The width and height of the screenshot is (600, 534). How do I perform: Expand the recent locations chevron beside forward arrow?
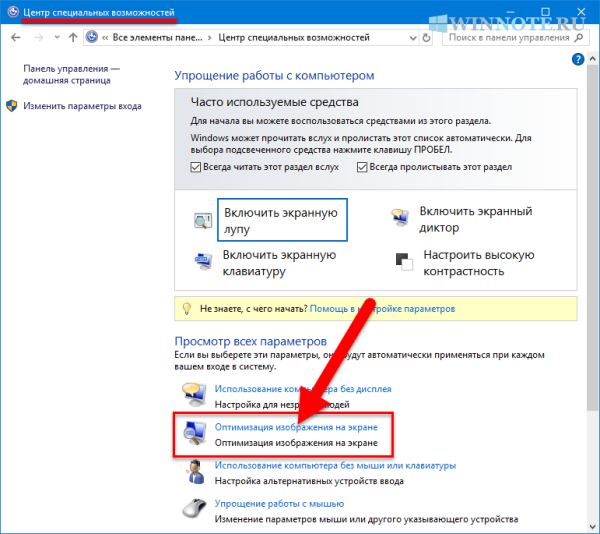pyautogui.click(x=55, y=40)
